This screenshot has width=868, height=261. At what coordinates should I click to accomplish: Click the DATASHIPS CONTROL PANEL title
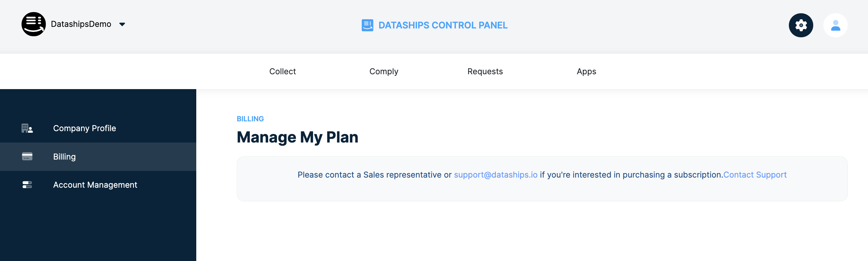coord(443,25)
